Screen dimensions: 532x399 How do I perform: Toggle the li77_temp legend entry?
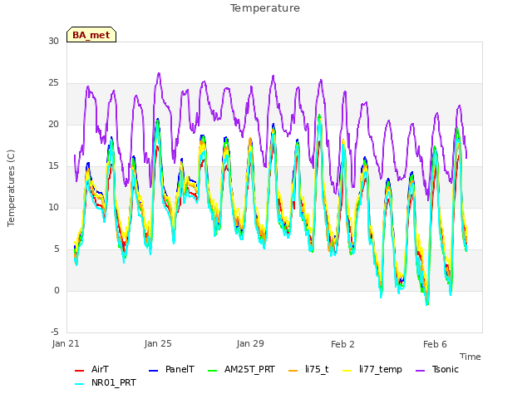[x=372, y=369]
